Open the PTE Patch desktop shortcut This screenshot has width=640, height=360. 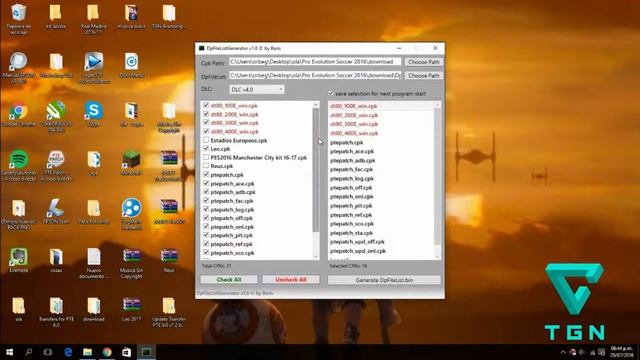(x=56, y=164)
